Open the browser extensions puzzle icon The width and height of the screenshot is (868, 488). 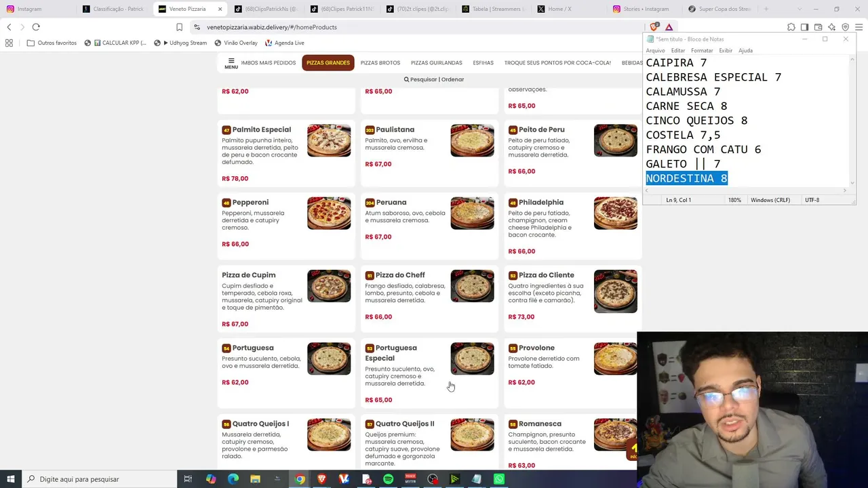791,27
